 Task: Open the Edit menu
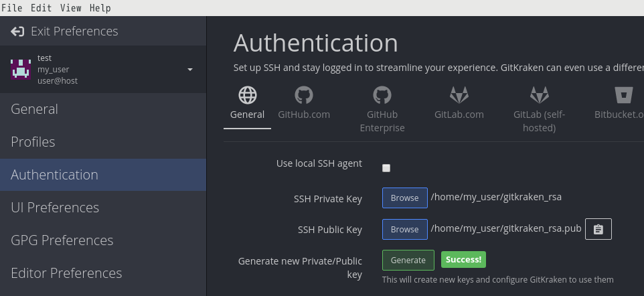42,8
